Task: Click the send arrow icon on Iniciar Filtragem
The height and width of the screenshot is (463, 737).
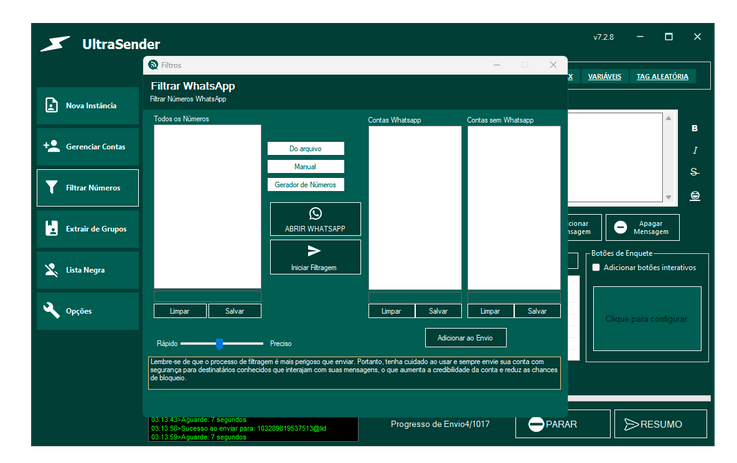Action: 314,251
